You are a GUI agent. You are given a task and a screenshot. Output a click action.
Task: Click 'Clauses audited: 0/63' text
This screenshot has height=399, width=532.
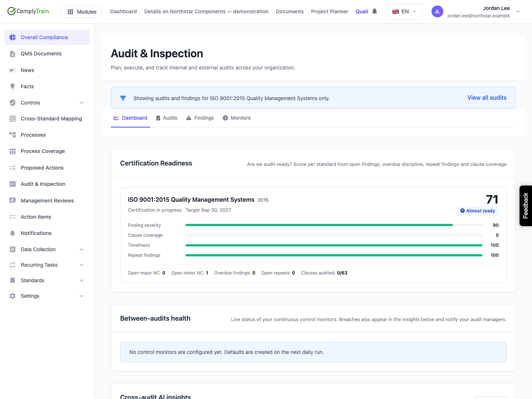(x=324, y=273)
